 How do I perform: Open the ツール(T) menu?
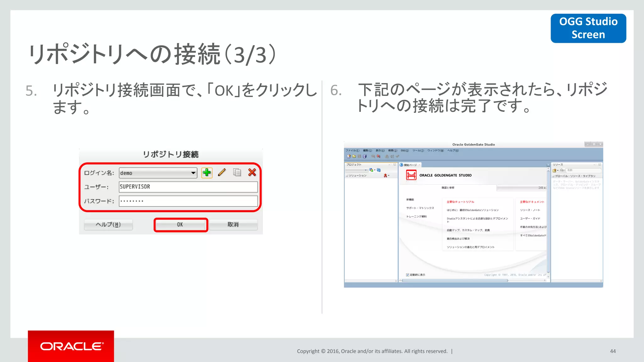(x=418, y=151)
